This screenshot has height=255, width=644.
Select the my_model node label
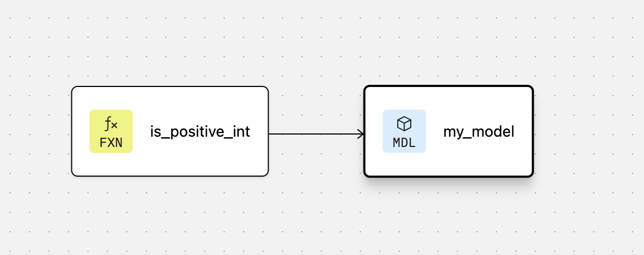tap(478, 132)
